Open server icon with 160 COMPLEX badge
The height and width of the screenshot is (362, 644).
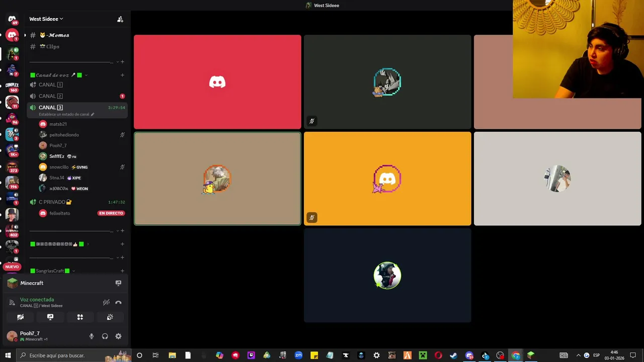(12, 85)
